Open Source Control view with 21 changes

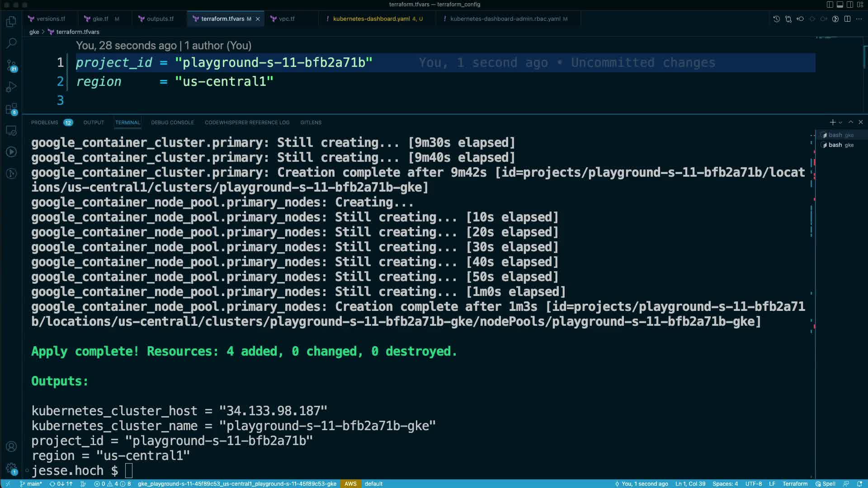(11, 65)
